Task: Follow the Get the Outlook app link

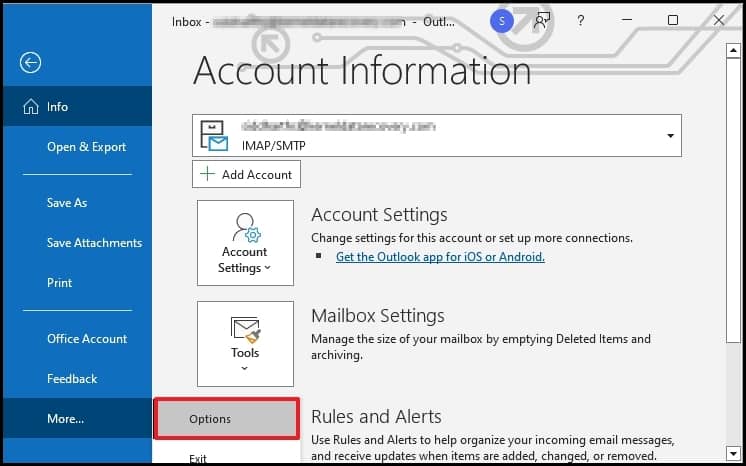Action: 440,257
